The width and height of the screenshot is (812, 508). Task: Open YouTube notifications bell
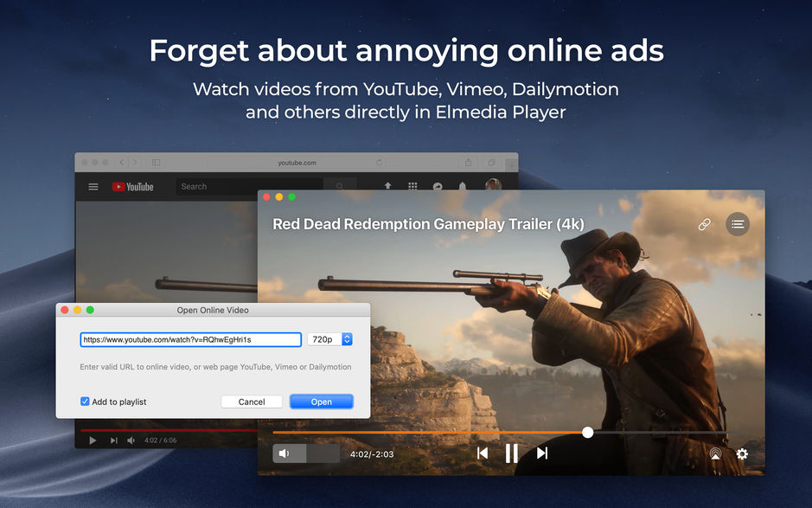[x=462, y=186]
